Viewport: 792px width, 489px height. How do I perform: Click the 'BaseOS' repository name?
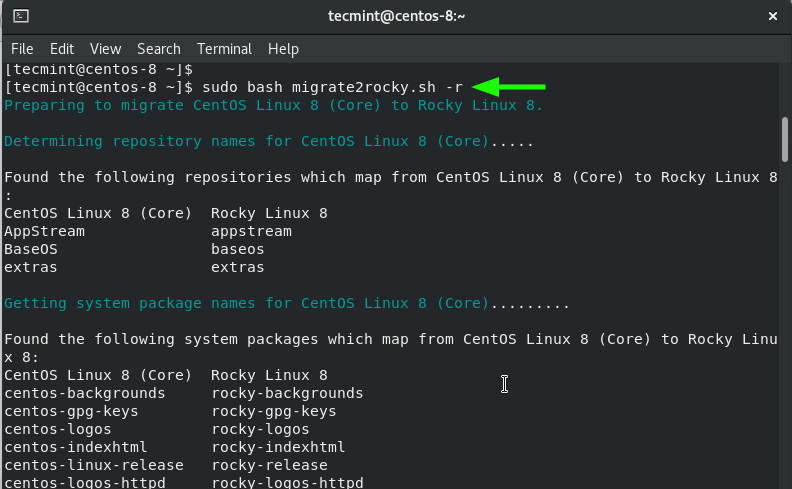pyautogui.click(x=31, y=249)
